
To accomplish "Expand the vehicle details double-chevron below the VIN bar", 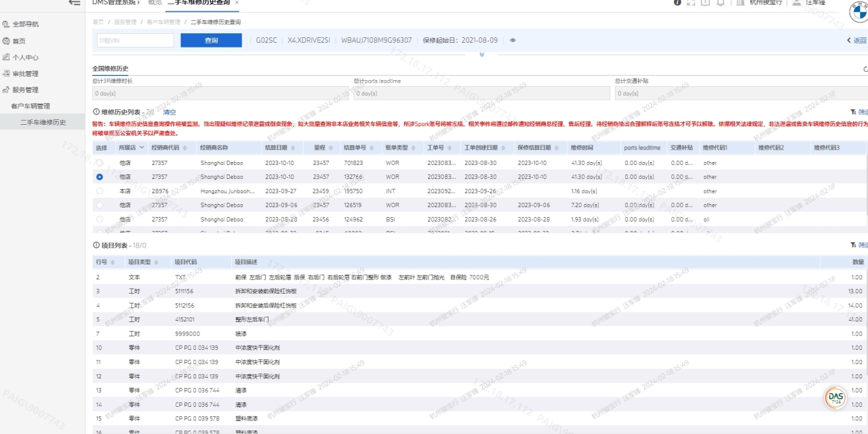I will pyautogui.click(x=481, y=54).
